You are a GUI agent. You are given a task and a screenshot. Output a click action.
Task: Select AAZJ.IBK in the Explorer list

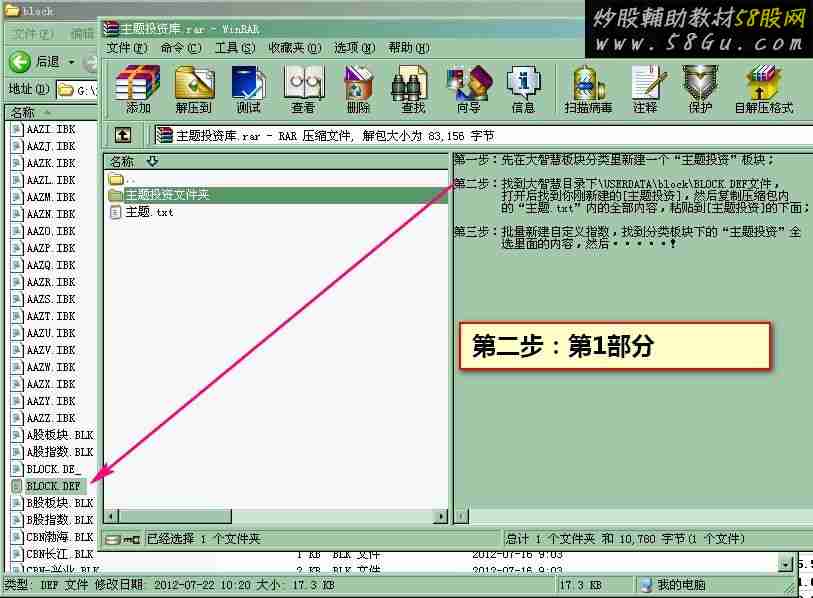coord(51,146)
